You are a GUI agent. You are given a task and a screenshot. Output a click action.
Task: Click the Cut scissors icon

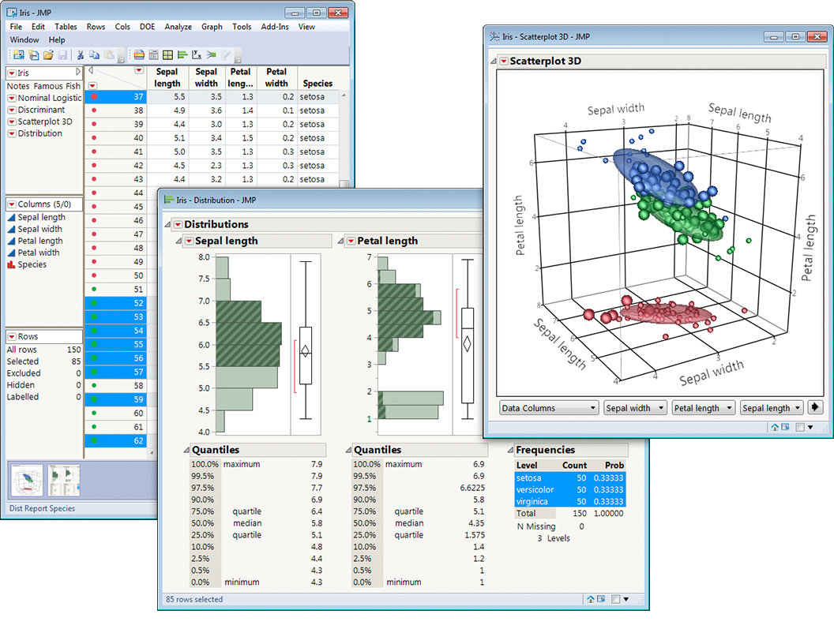[80, 54]
